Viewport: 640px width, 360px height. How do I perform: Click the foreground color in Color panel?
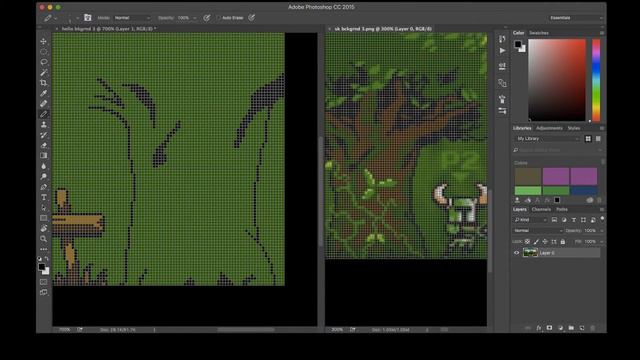518,44
